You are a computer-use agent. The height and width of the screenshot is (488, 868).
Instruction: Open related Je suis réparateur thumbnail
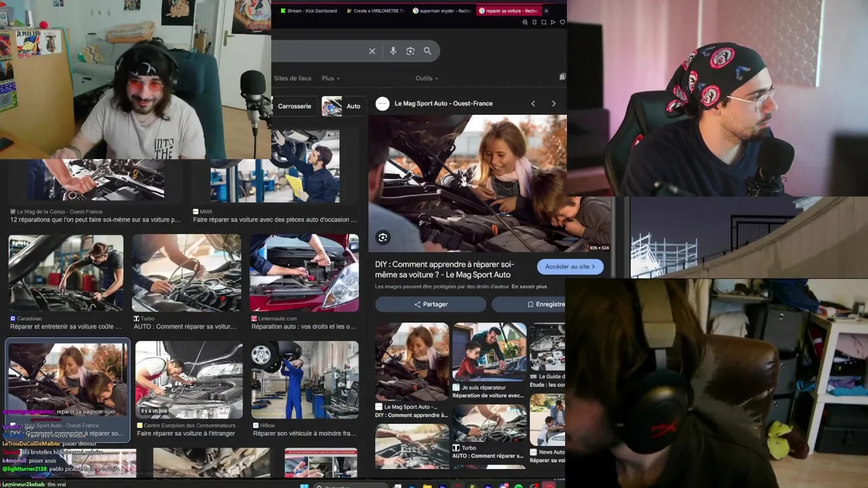click(x=489, y=352)
